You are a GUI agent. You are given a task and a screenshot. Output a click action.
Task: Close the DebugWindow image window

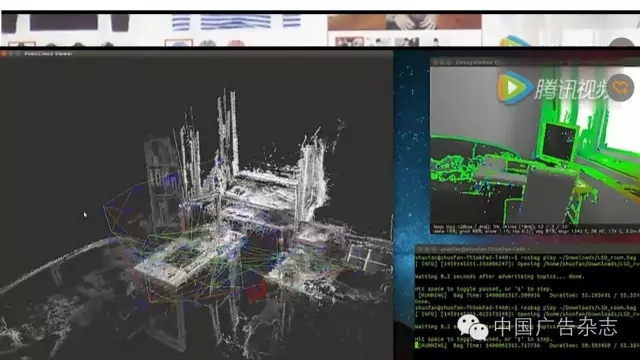[x=436, y=62]
